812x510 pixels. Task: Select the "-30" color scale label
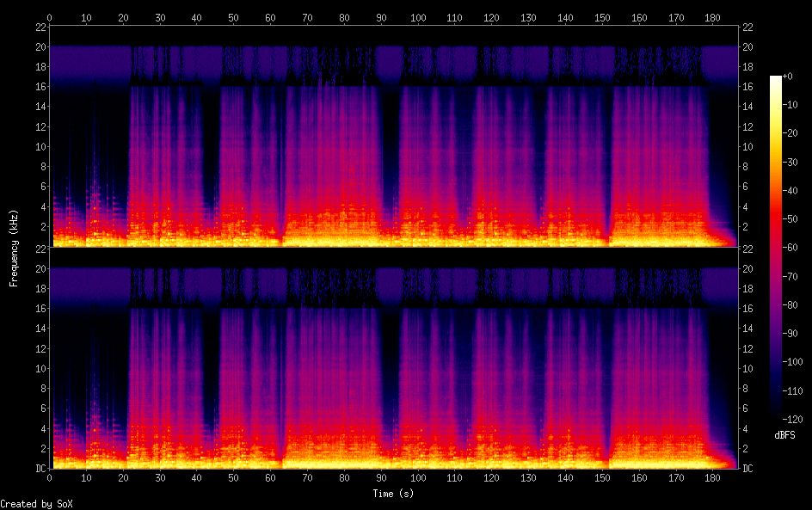790,162
